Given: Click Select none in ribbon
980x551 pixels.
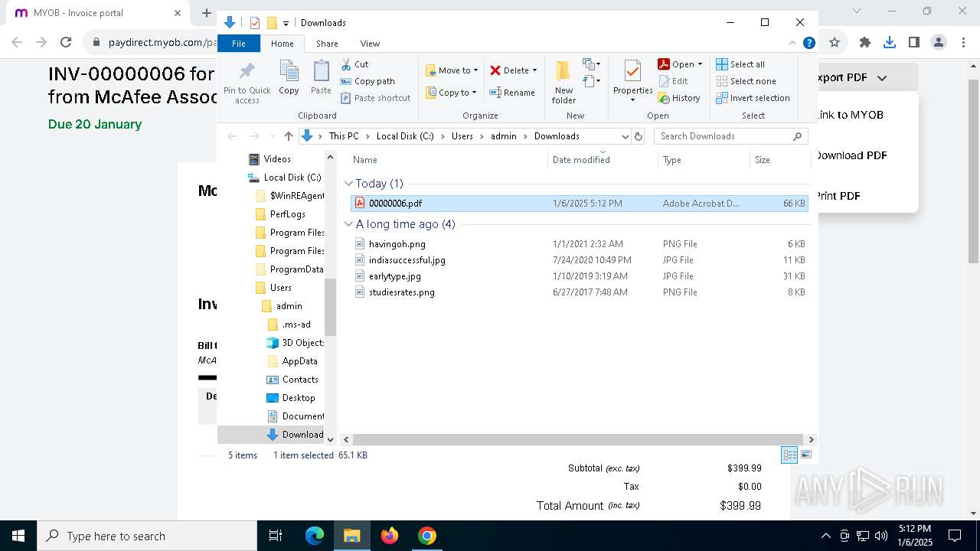Looking at the screenshot, I should point(746,81).
